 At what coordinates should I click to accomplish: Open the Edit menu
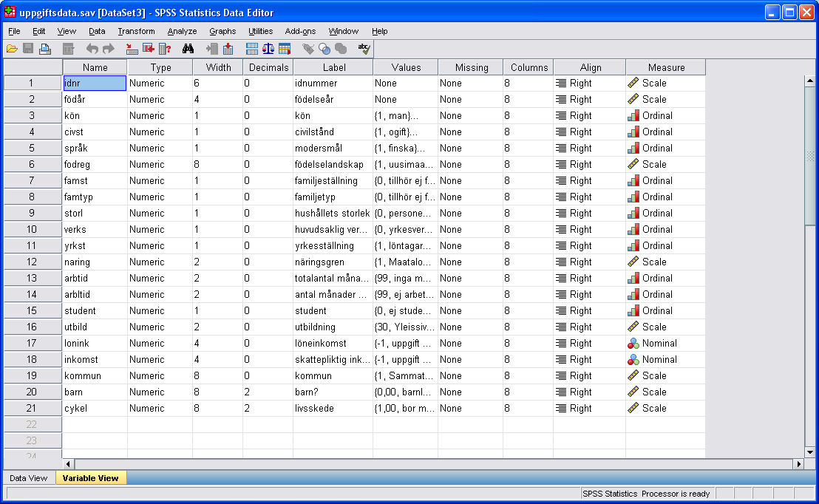(x=38, y=31)
